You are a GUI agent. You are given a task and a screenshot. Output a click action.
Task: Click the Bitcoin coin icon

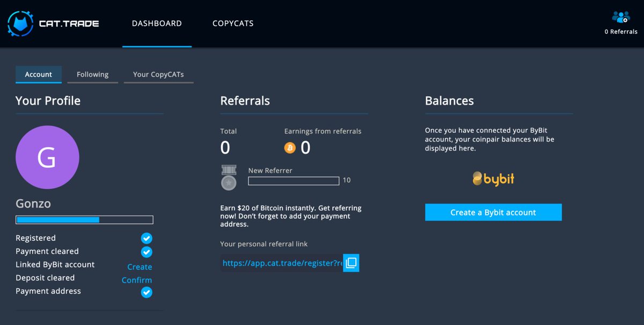290,147
